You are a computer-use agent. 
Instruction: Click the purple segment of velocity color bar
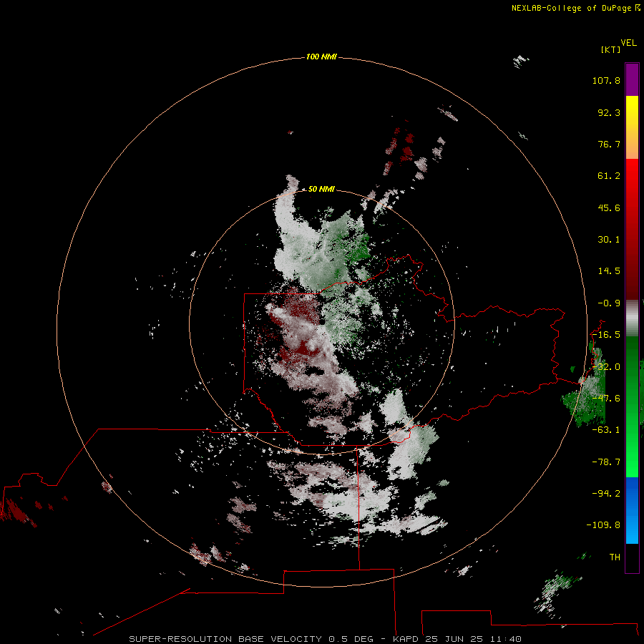click(x=632, y=79)
